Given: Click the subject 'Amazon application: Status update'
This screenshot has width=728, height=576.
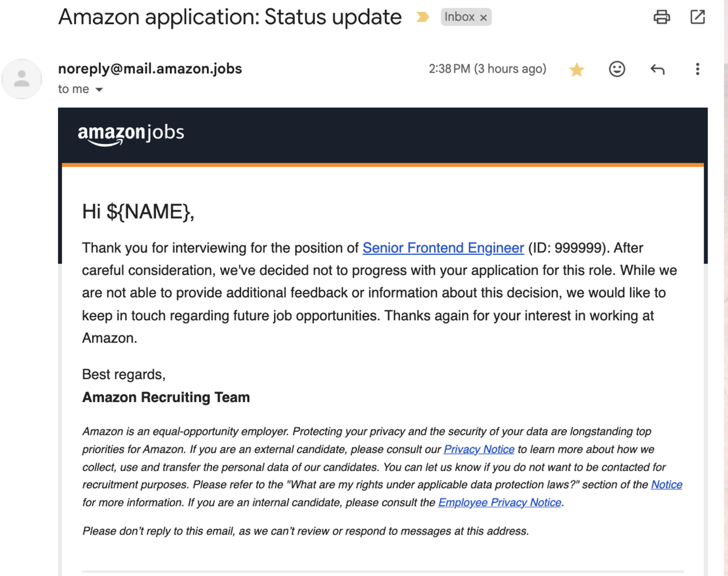Looking at the screenshot, I should click(x=230, y=17).
